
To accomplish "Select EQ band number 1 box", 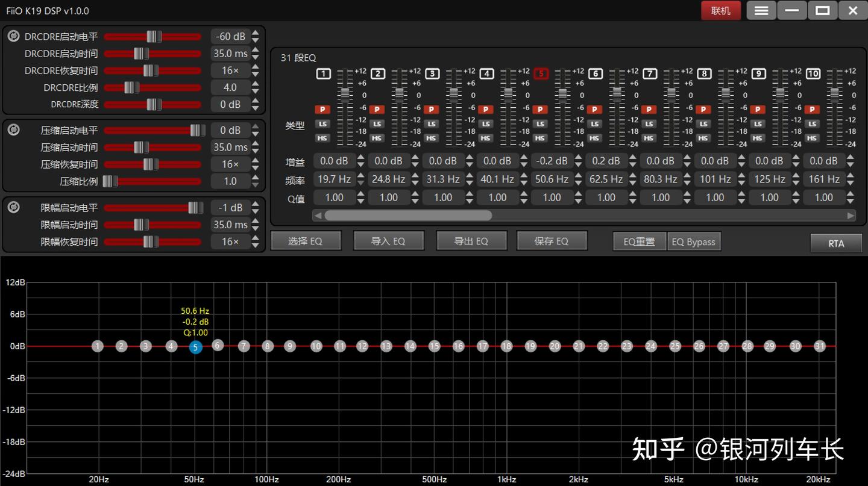I will click(323, 74).
